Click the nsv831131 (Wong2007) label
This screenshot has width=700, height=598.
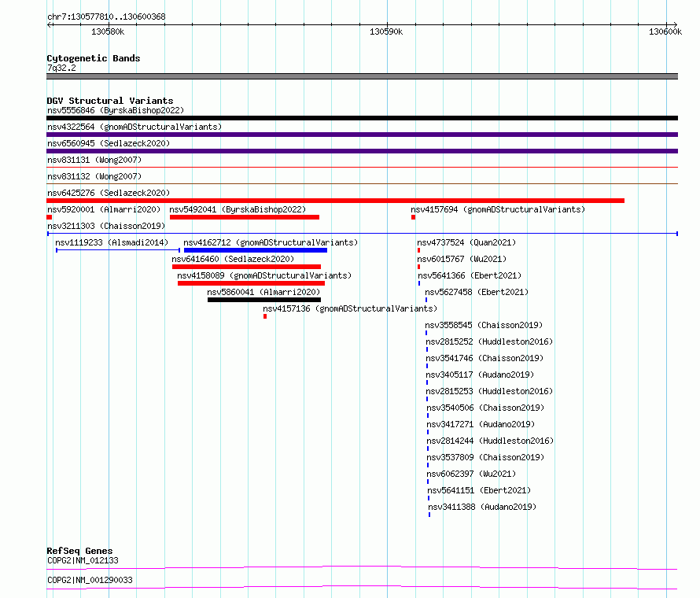(x=94, y=160)
